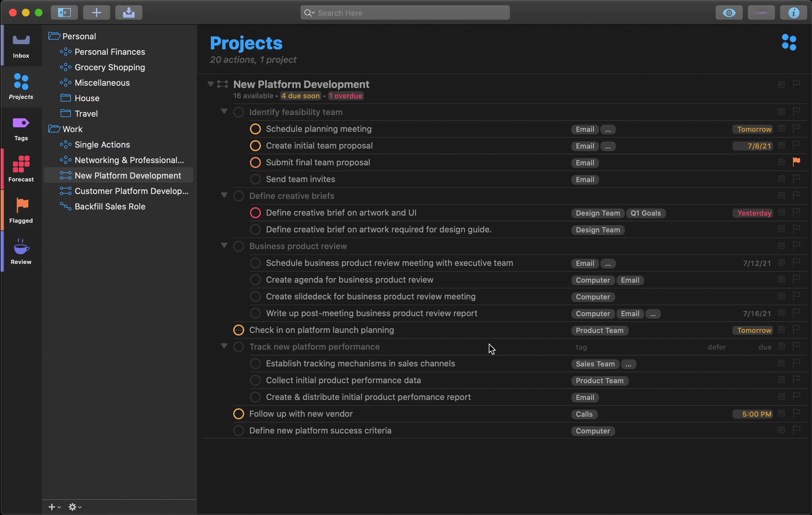Screen dimensions: 812x515
Task: Collapse the Business product review group
Action: pos(224,246)
